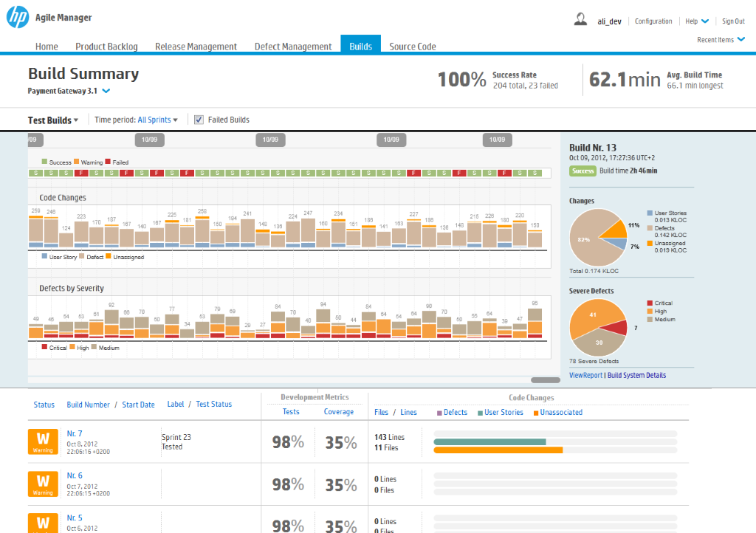Screen dimensions: 756x533
Task: Switch to the Defect Management tab
Action: click(292, 46)
